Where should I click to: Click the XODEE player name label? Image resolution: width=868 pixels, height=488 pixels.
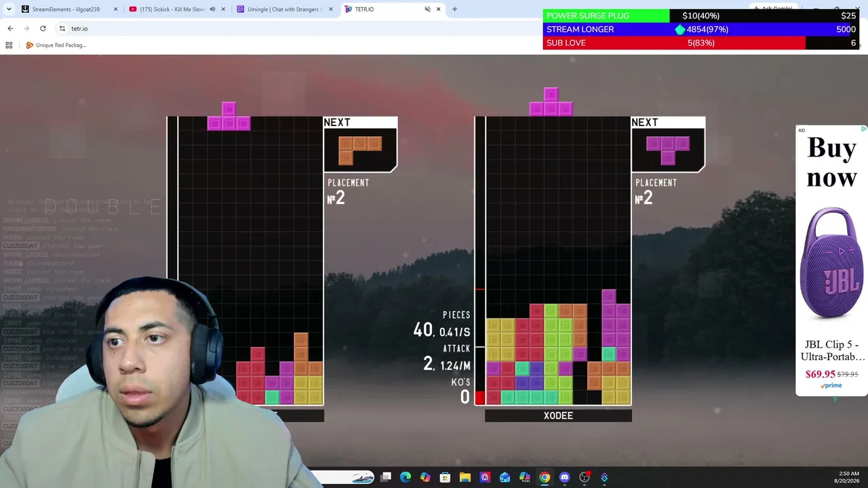click(558, 415)
